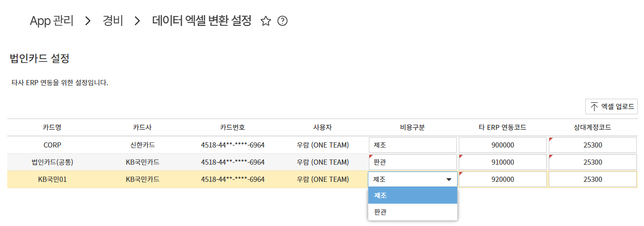
Task: Edit ERP code 900000 field
Action: coord(503,145)
